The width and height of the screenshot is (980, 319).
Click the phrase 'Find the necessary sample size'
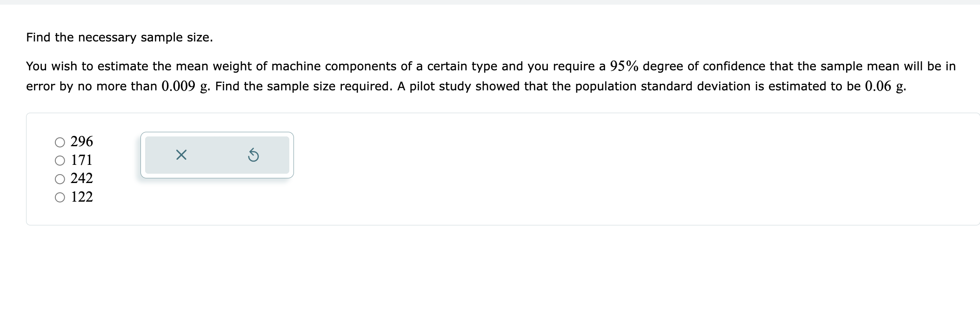(120, 37)
